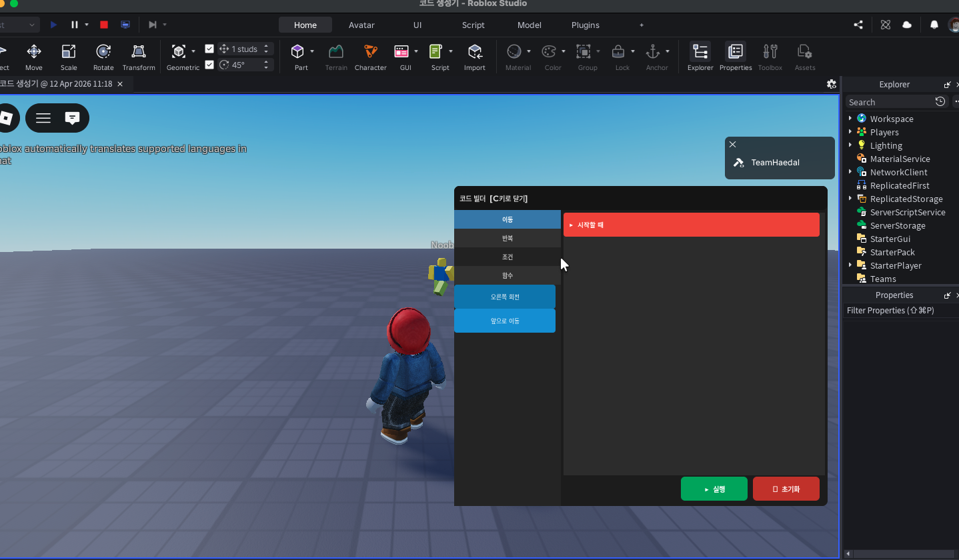Viewport: 959px width, 560px height.
Task: Pause the running playtest
Action: tap(75, 25)
